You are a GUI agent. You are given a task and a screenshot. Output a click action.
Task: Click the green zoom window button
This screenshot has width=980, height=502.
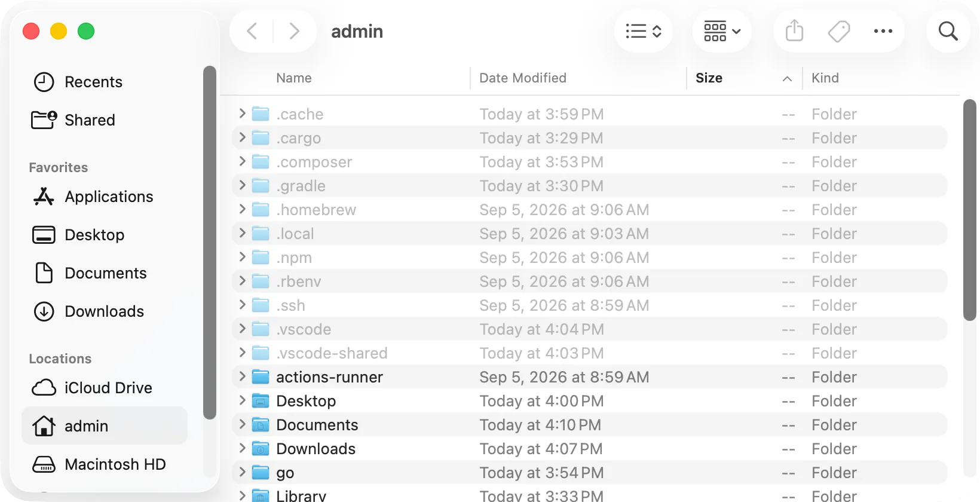(x=86, y=31)
